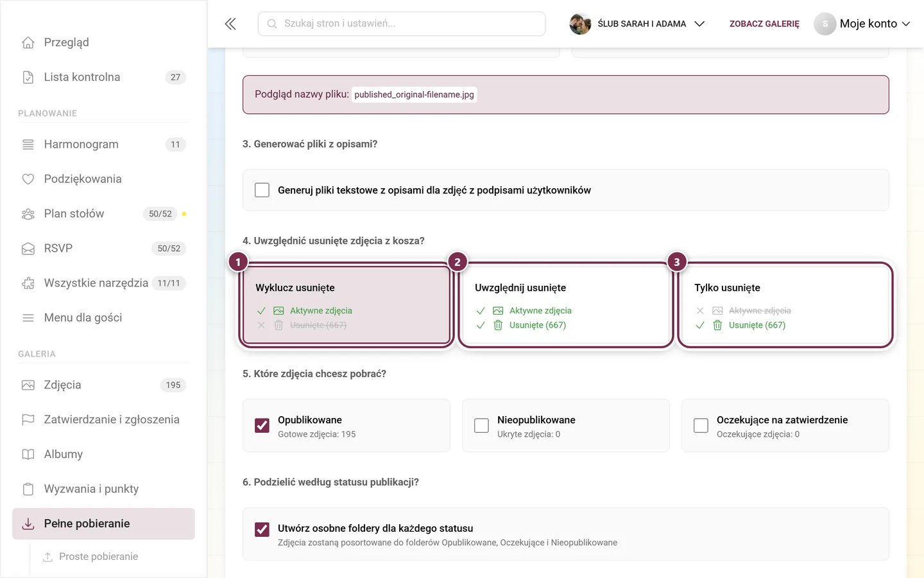Image resolution: width=924 pixels, height=578 pixels.
Task: Select the Uwzględnij usunięte option card
Action: coord(566,305)
